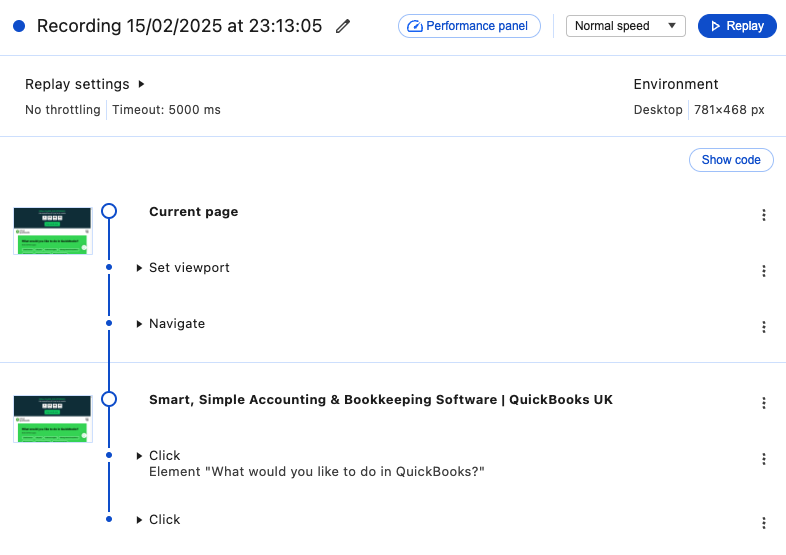The height and width of the screenshot is (555, 786).
Task: Open the Normal speed dropdown
Action: [x=626, y=26]
